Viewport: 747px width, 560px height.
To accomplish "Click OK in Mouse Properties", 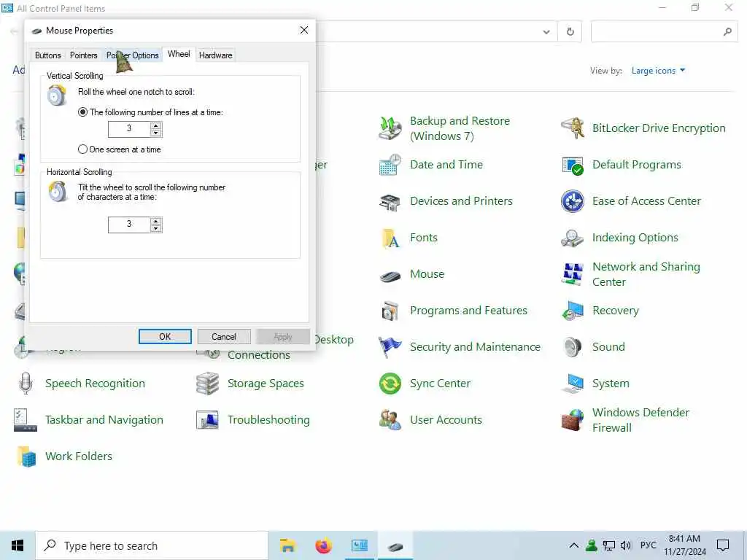I will coord(165,337).
